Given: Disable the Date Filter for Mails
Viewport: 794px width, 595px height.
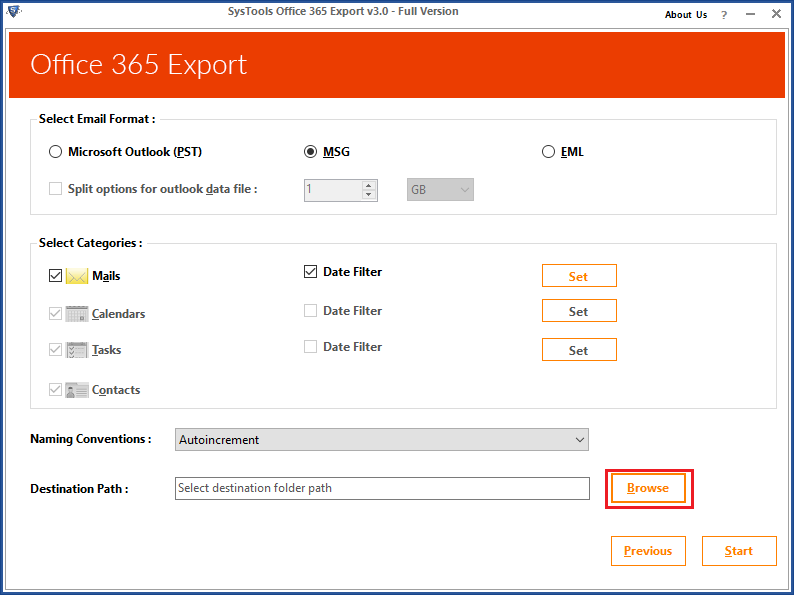Looking at the screenshot, I should 310,272.
